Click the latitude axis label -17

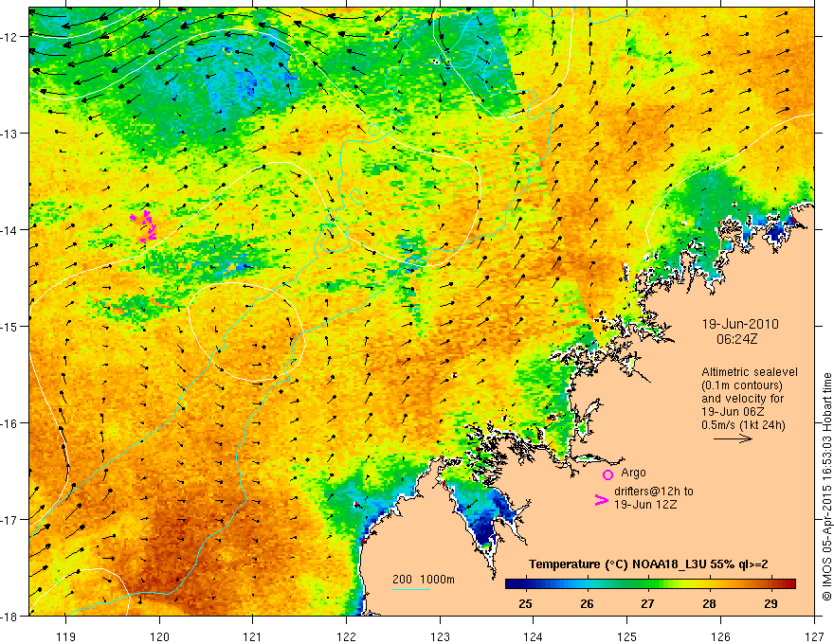10,519
